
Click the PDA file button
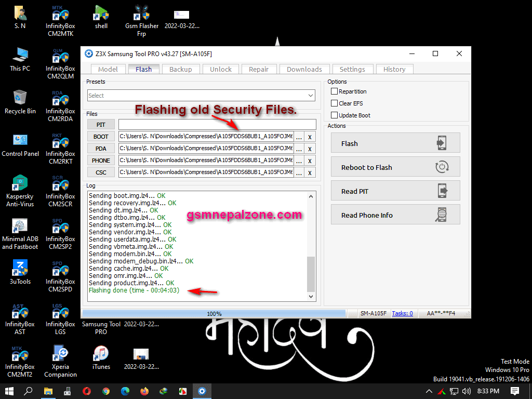pos(101,148)
